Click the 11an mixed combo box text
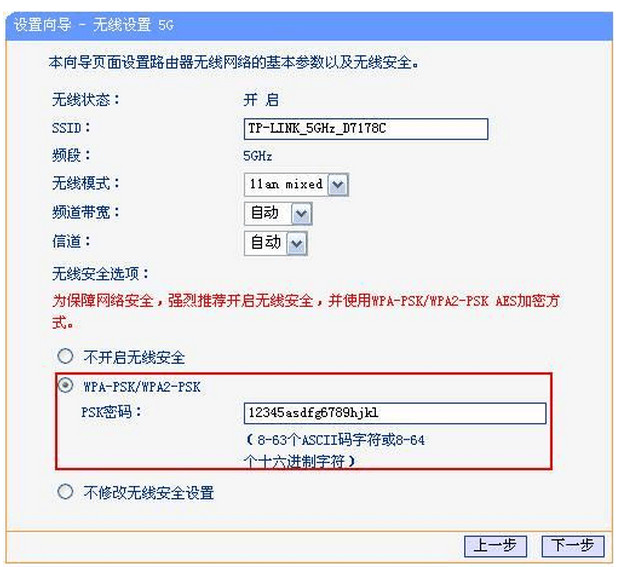 pos(286,184)
